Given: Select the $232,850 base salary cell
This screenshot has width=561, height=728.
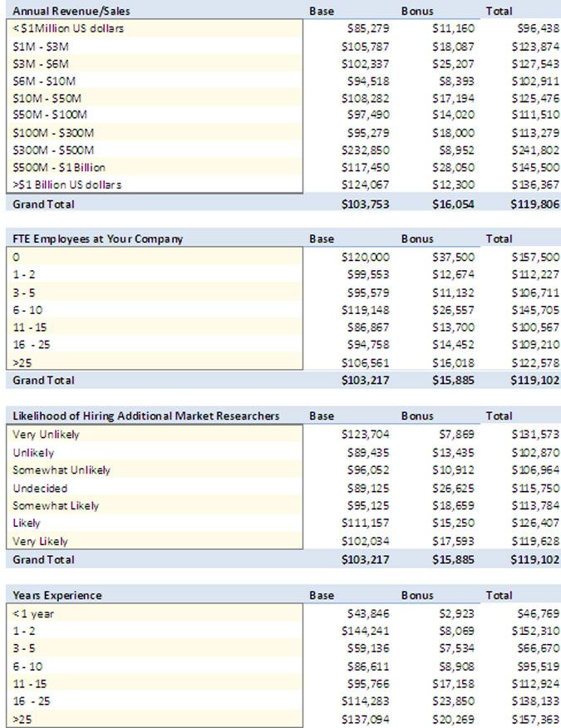Looking at the screenshot, I should click(366, 150).
